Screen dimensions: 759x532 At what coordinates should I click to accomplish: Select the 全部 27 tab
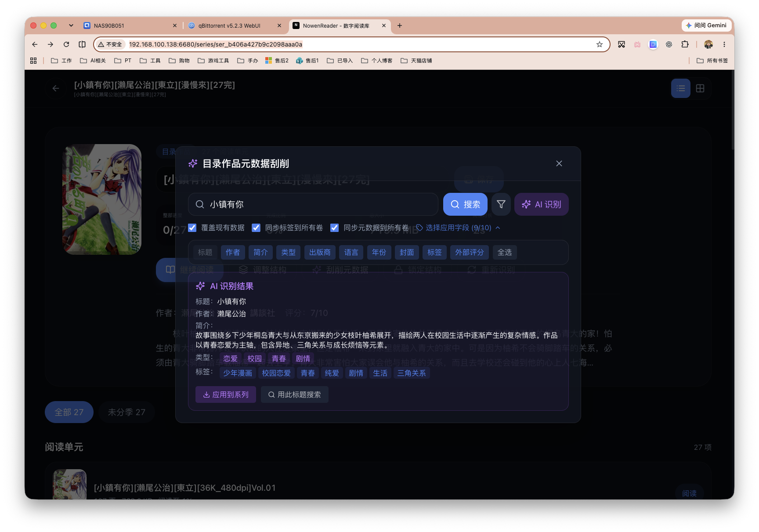click(69, 412)
